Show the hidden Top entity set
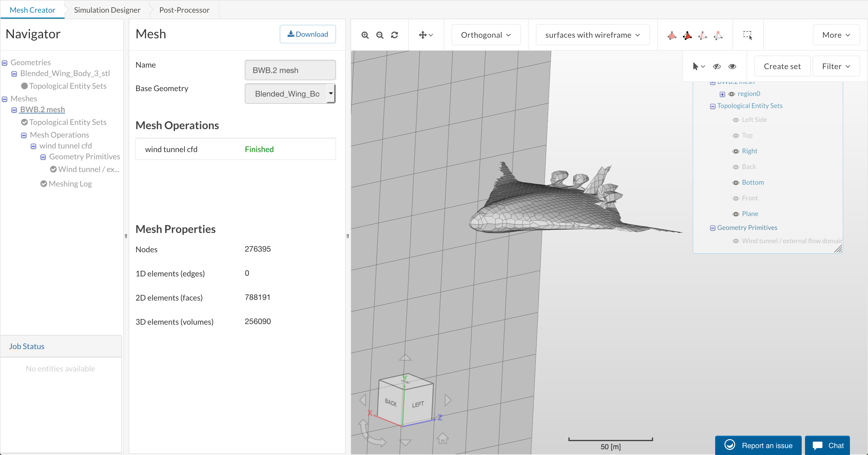This screenshot has height=455, width=868. pos(736,135)
